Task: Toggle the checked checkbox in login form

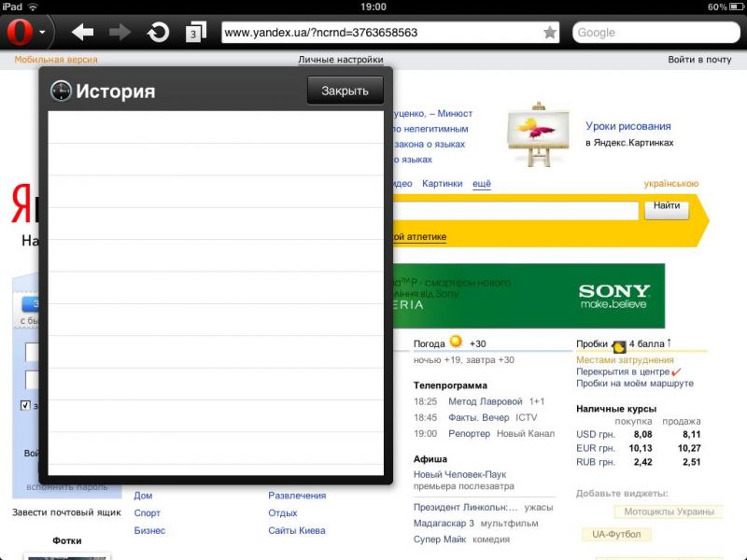Action: [x=26, y=405]
